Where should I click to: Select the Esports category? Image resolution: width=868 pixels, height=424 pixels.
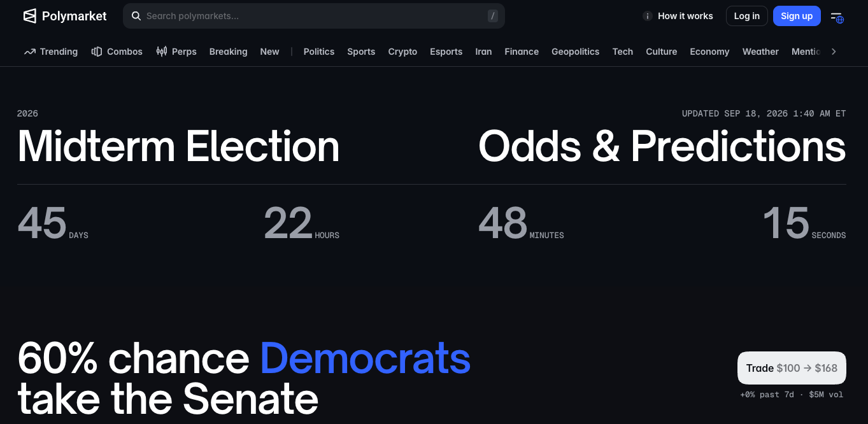click(446, 52)
